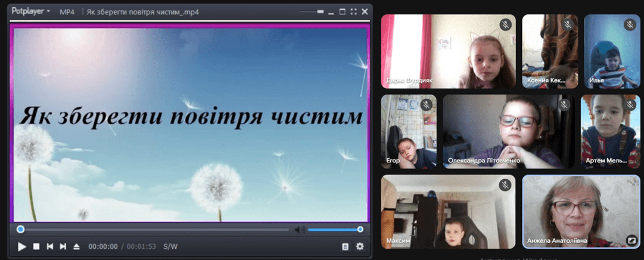
Task: Click the muted mic icon on Дарья Фурдияк's tile
Action: coord(505,24)
